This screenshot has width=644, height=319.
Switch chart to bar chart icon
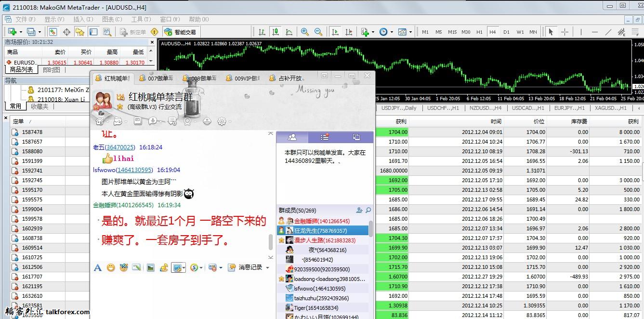[x=262, y=32]
